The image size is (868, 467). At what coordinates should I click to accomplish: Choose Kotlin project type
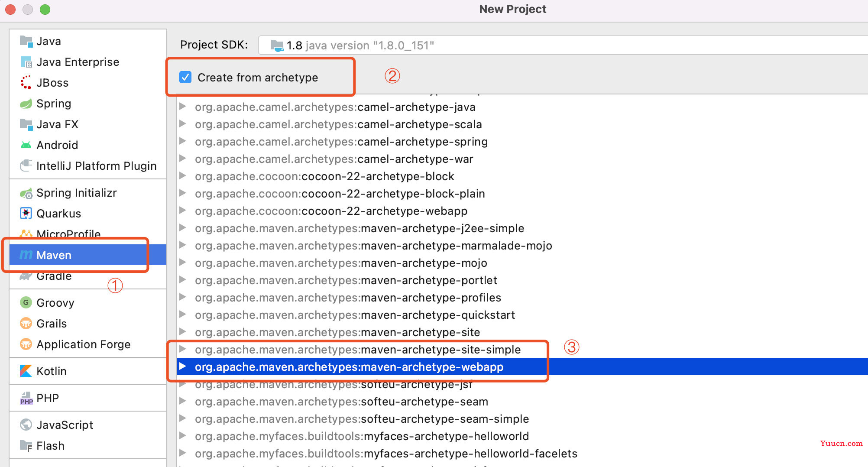88,371
